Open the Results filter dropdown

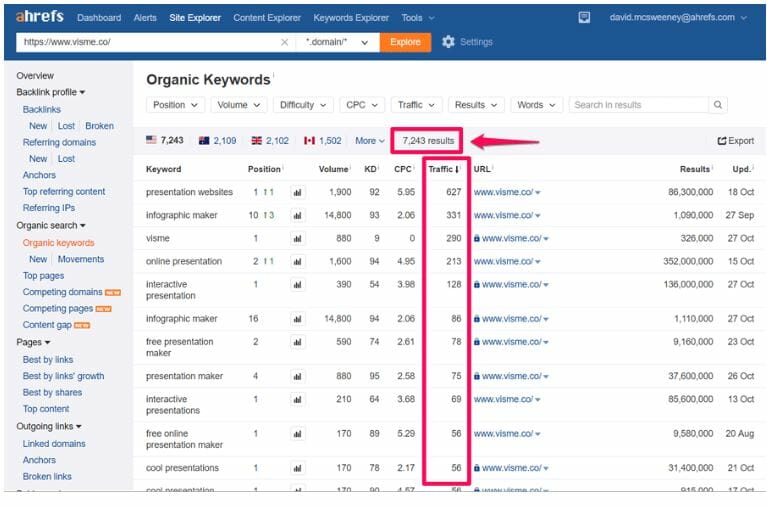pyautogui.click(x=476, y=105)
